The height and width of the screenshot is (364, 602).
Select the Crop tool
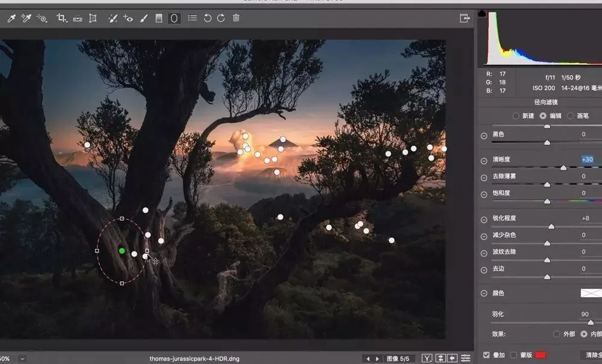61,18
